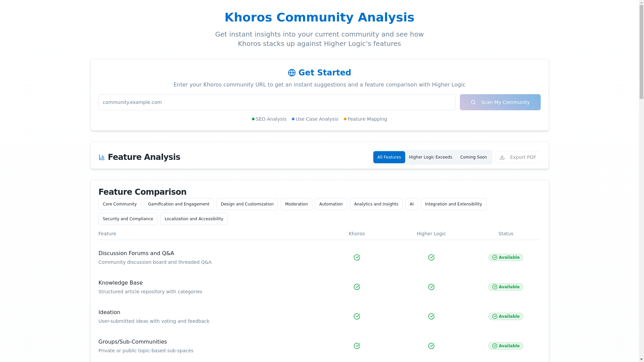
Task: Switch to Higher Logic Exceeds tab
Action: [431, 157]
